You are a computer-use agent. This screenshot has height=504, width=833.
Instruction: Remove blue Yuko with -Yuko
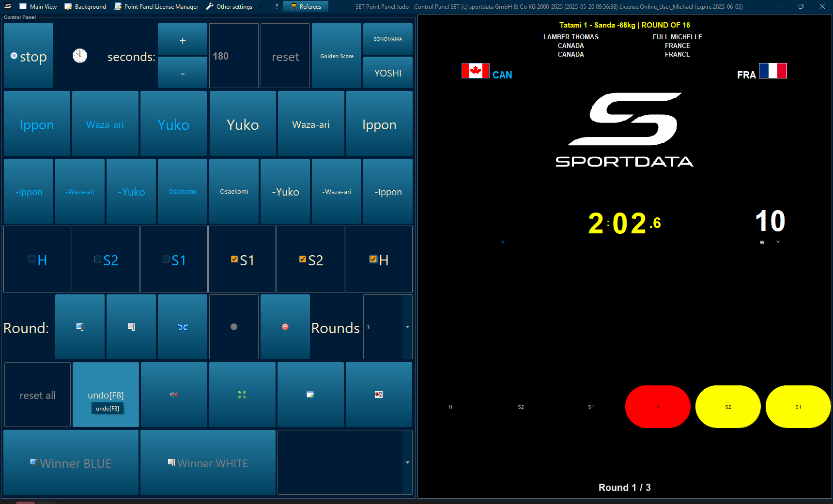point(131,191)
